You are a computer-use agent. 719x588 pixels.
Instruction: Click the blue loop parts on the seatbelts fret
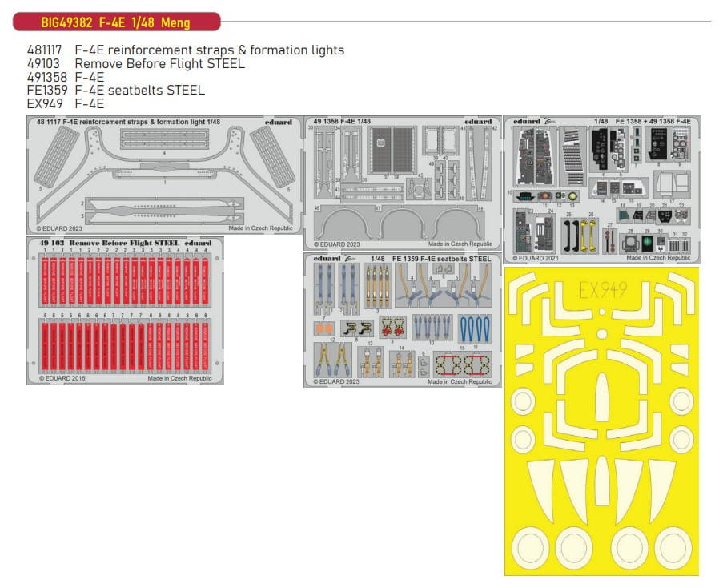point(475,329)
